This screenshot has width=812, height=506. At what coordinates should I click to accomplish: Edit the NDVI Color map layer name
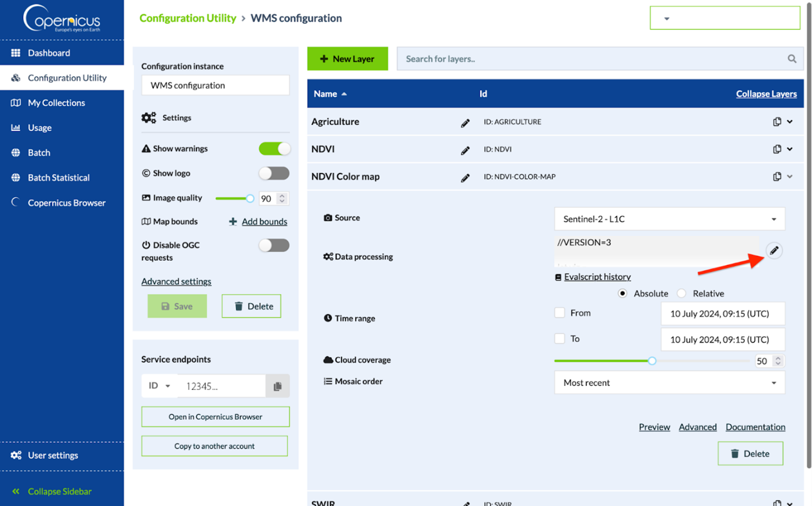[x=465, y=178]
